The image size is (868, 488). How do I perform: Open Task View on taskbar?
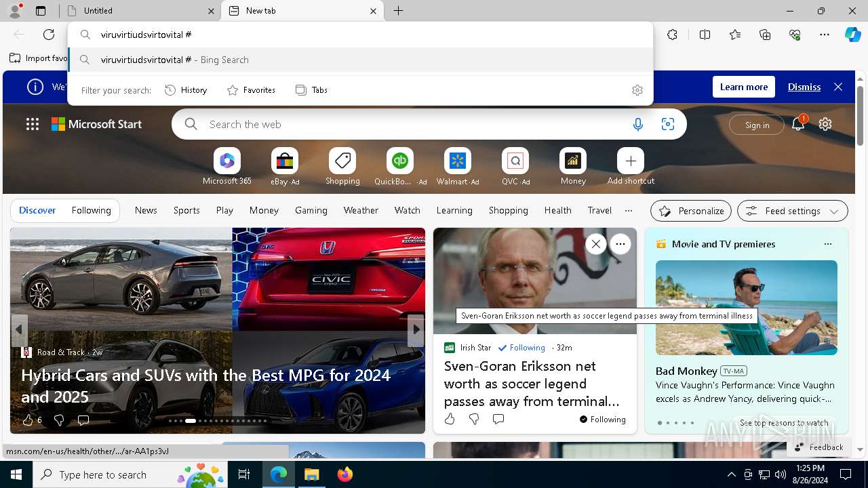(244, 474)
